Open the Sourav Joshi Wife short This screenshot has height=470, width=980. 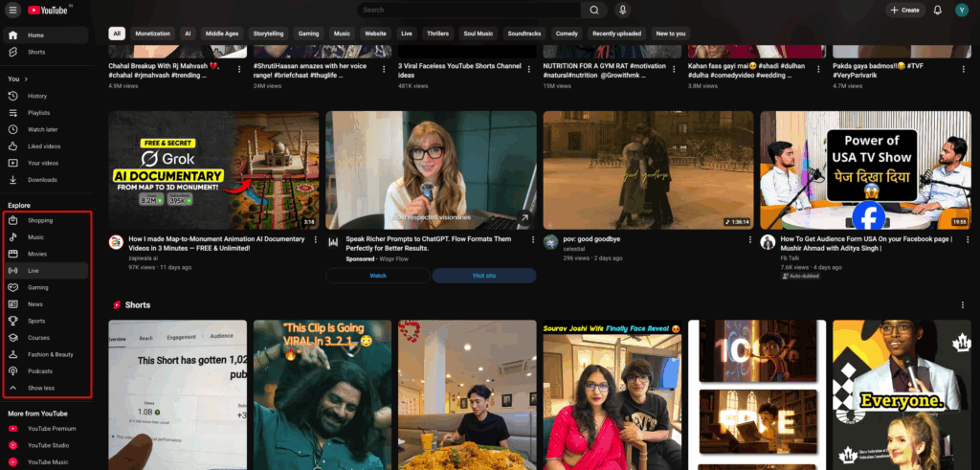tap(612, 395)
